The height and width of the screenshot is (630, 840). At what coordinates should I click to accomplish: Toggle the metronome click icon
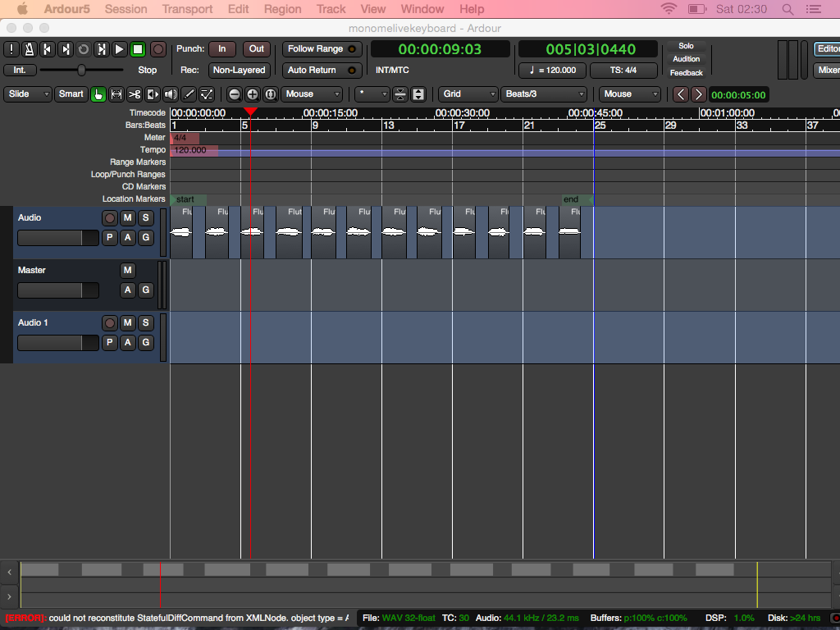pos(30,49)
